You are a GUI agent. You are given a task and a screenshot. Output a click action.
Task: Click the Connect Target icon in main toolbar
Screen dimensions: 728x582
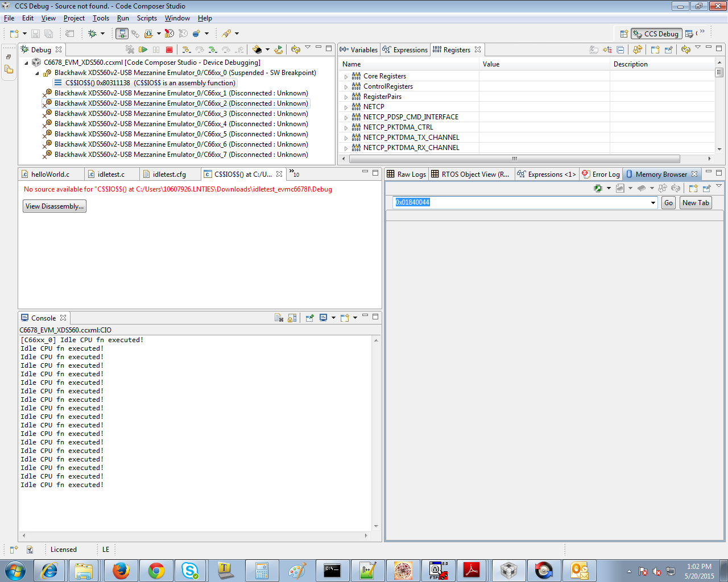(135, 34)
